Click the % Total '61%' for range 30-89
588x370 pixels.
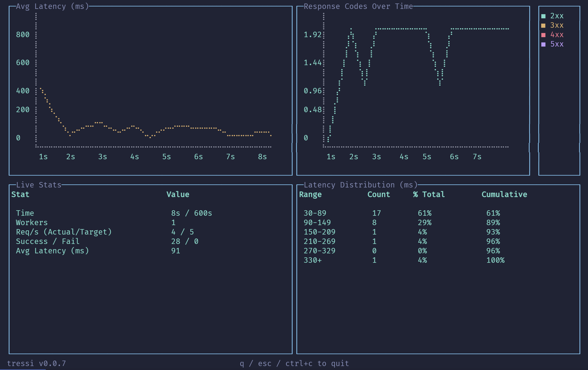click(425, 213)
